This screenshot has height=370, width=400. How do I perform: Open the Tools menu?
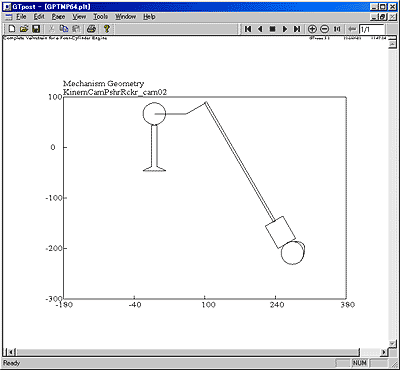click(100, 17)
